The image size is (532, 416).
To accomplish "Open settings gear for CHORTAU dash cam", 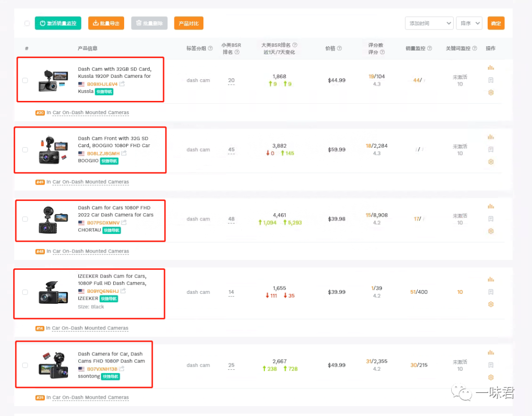I will [x=491, y=231].
